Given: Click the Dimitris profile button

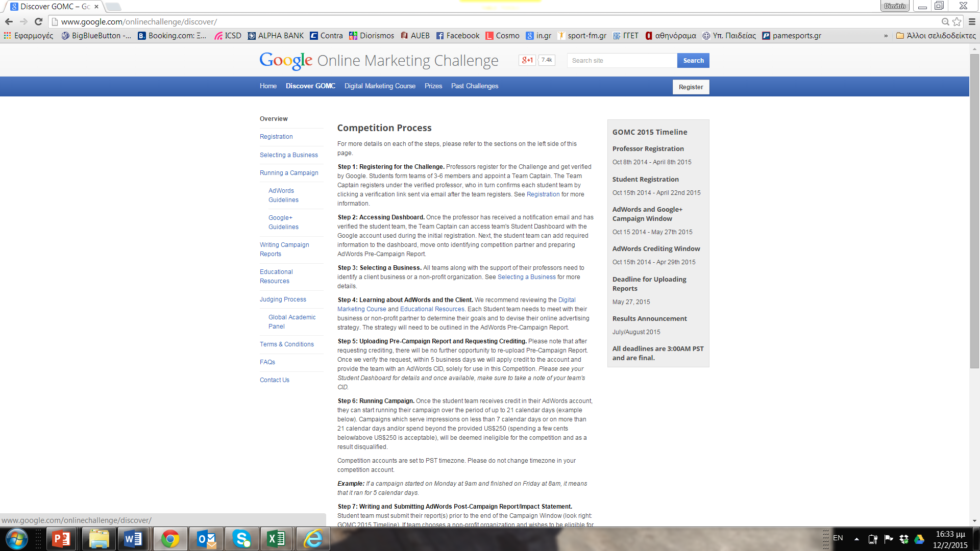Looking at the screenshot, I should pos(895,6).
